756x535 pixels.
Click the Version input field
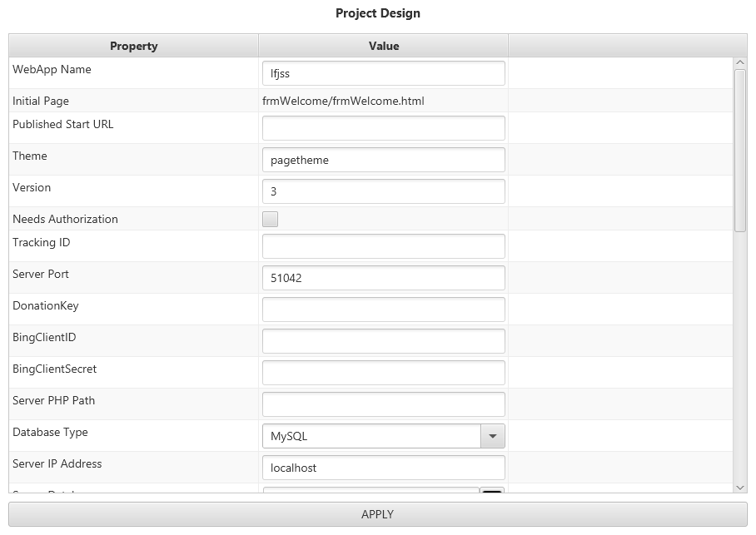pyautogui.click(x=383, y=191)
